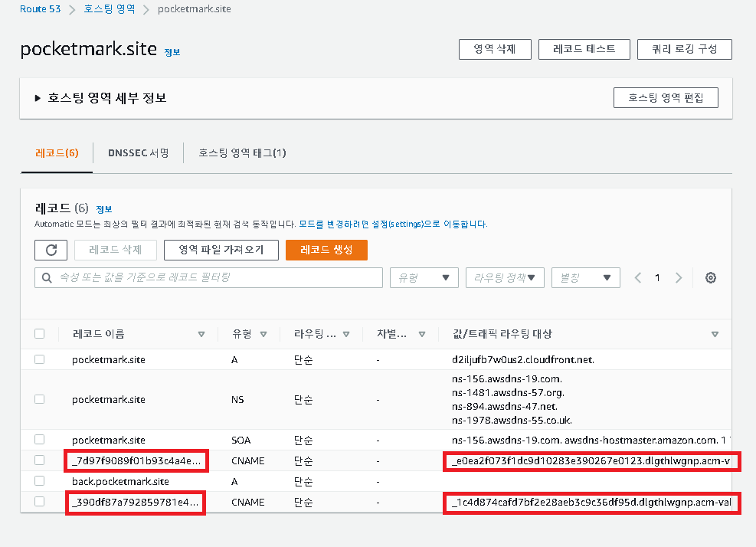Sort by 차별 column arrow
The image size is (756, 547).
(x=422, y=334)
